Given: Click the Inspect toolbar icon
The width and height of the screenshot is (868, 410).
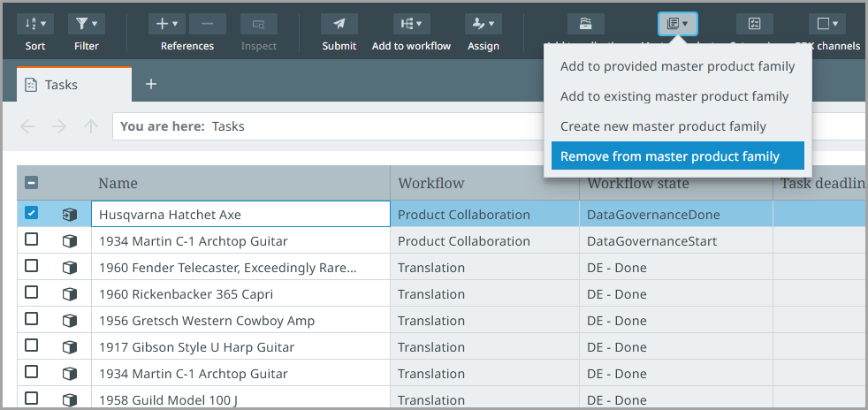Looking at the screenshot, I should pyautogui.click(x=258, y=25).
